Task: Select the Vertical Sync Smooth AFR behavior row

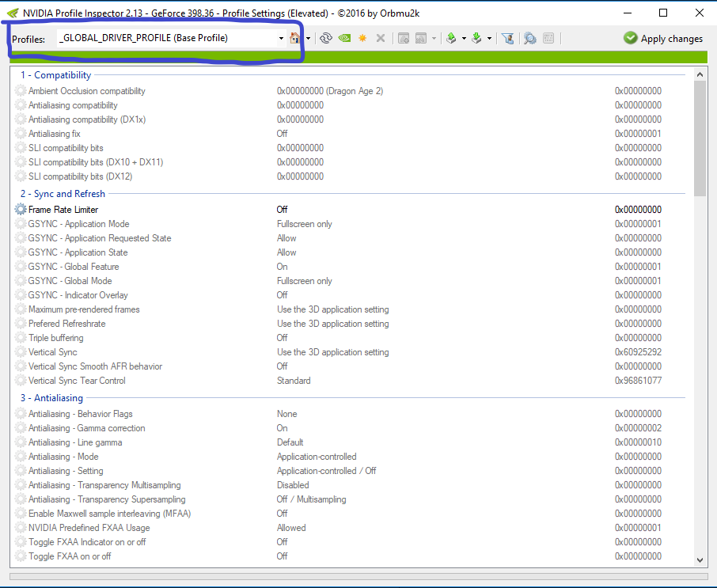Action: coord(350,366)
